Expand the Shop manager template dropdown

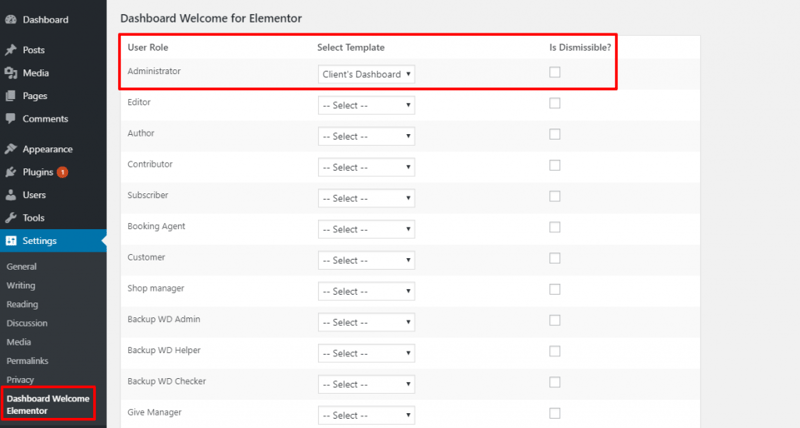[366, 291]
